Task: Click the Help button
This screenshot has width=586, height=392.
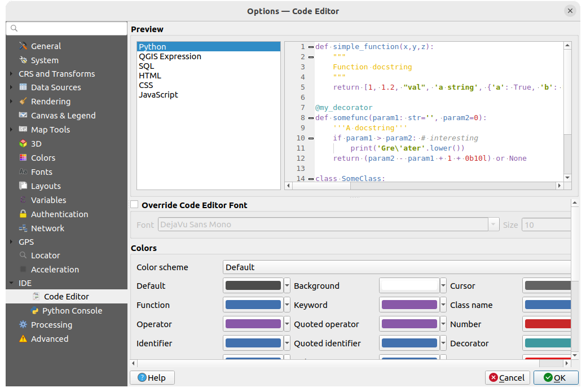Action: click(152, 377)
